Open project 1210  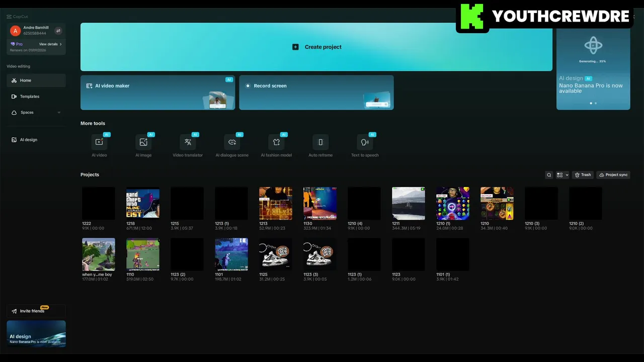click(x=497, y=203)
